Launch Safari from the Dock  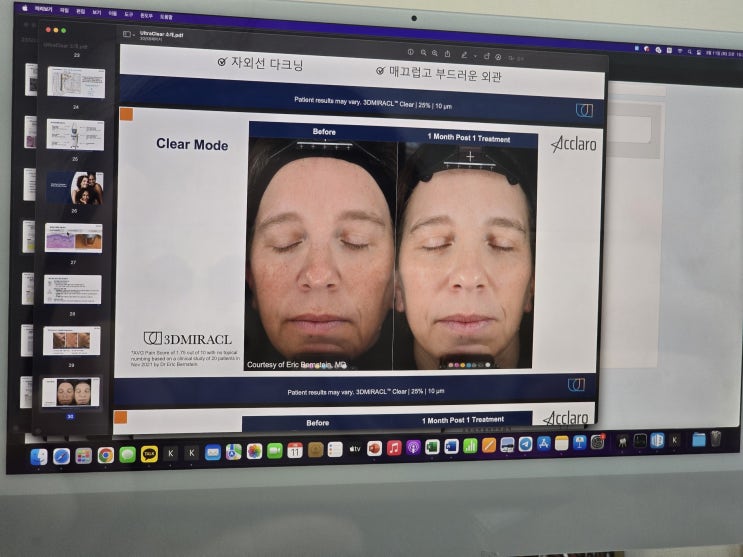(x=61, y=456)
